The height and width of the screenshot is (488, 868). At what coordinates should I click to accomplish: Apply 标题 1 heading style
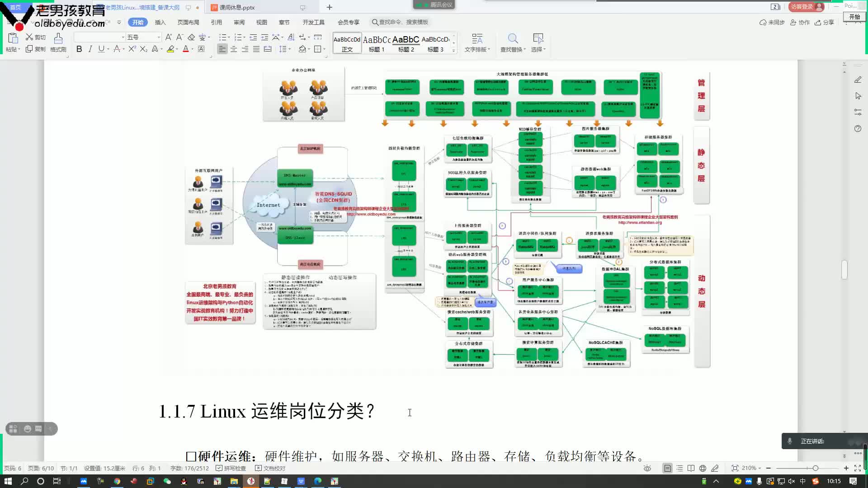coord(377,43)
